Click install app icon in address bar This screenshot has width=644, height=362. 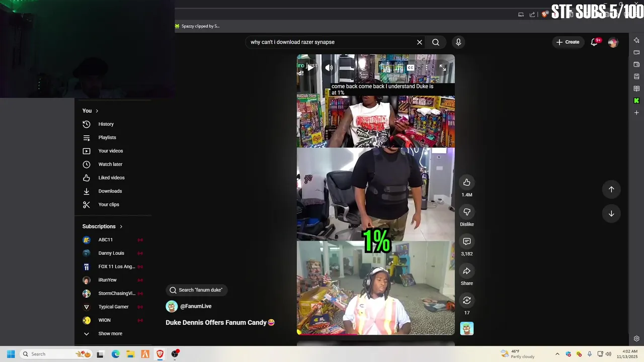coord(521,15)
